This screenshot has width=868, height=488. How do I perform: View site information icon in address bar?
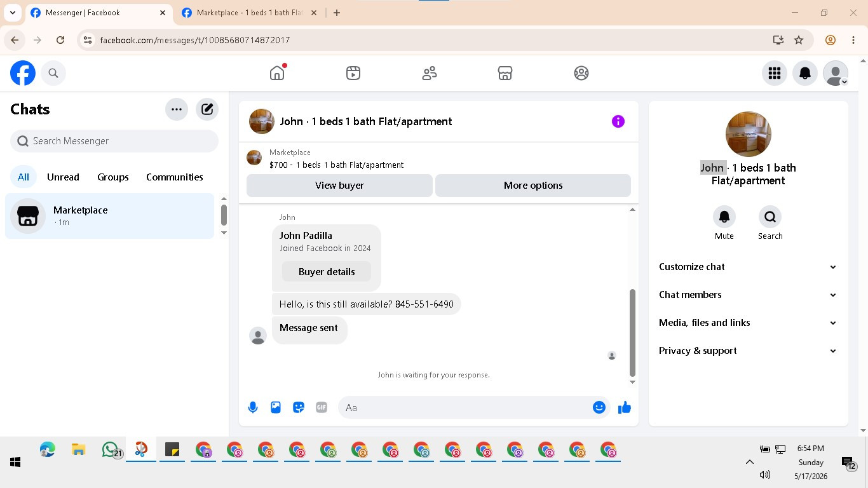coord(88,40)
